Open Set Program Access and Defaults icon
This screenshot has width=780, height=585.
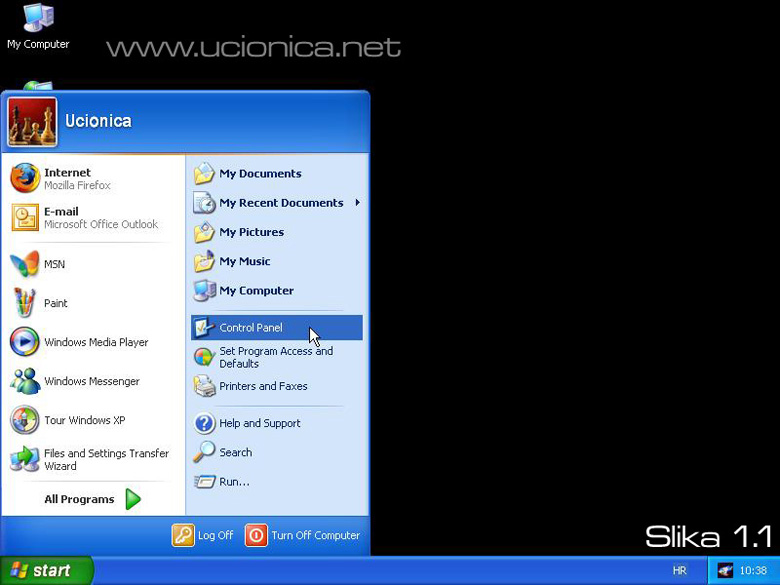pos(204,357)
